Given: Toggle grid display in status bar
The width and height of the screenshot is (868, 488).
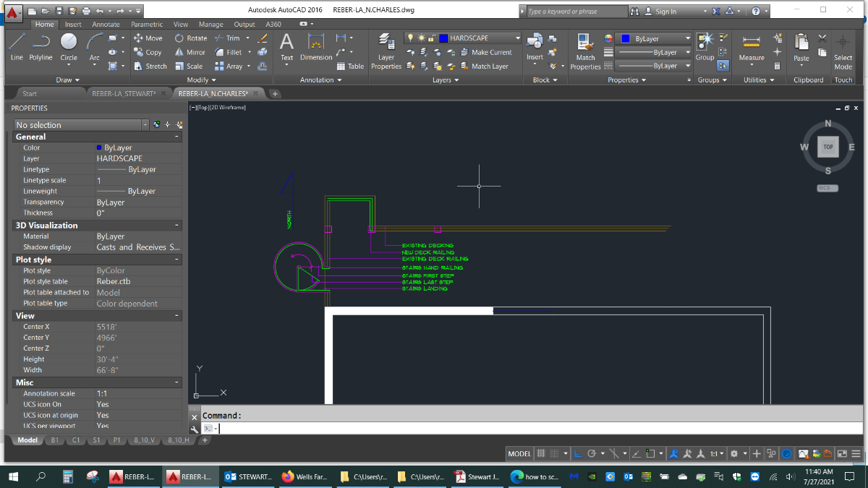Looking at the screenshot, I should [540, 453].
